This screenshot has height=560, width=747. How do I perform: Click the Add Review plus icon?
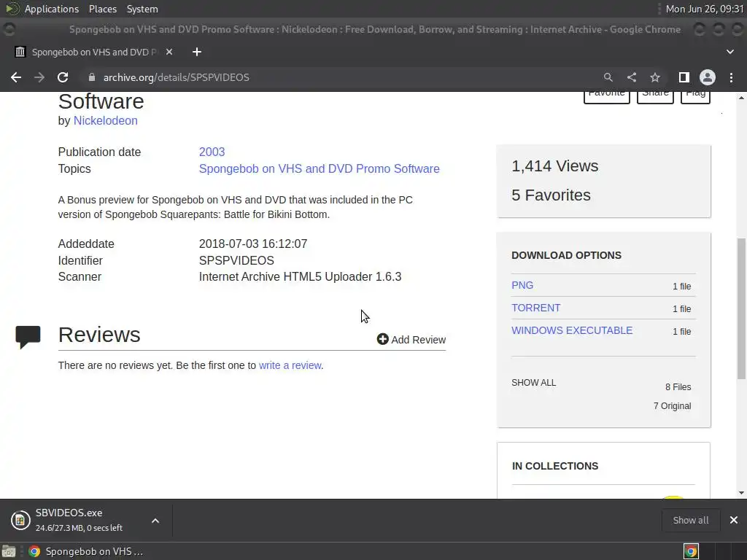(x=382, y=339)
